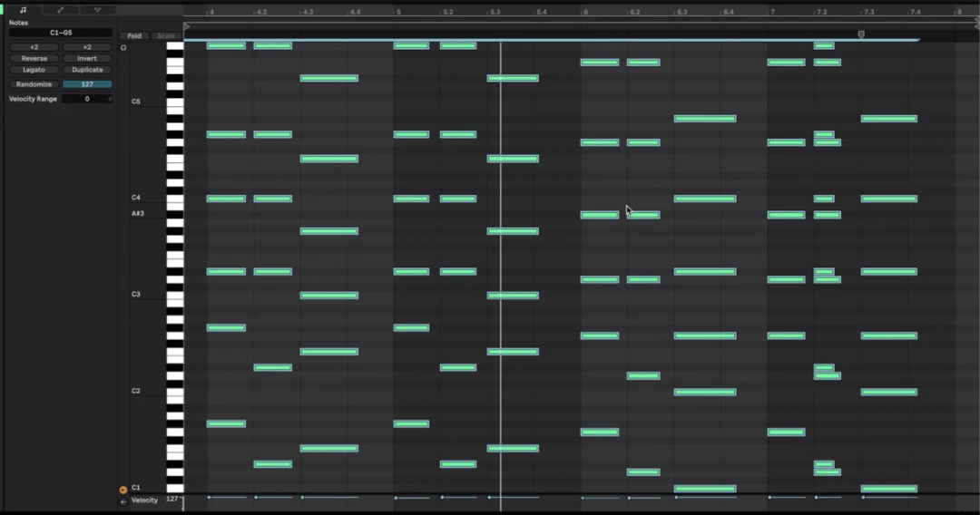Click the Velocity lane label
980x515 pixels.
[144, 500]
